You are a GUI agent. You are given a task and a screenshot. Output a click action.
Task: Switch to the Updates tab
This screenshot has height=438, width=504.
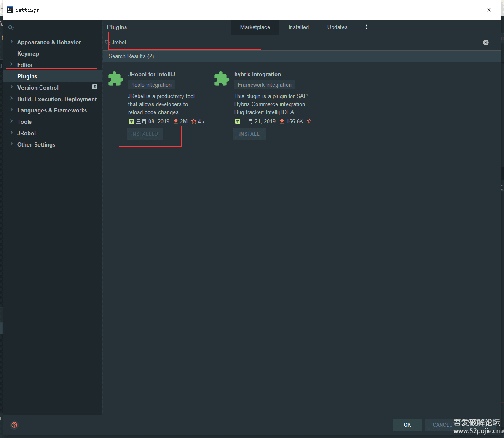[x=337, y=27]
